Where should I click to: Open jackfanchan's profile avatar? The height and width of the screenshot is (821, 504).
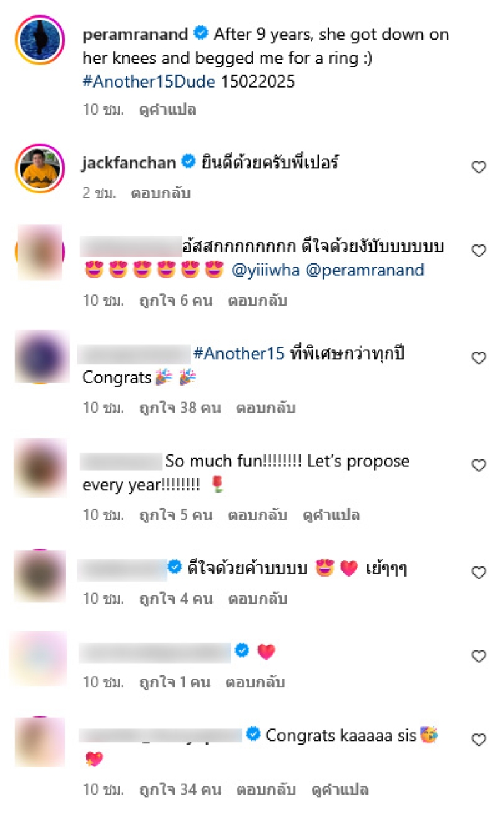click(40, 168)
